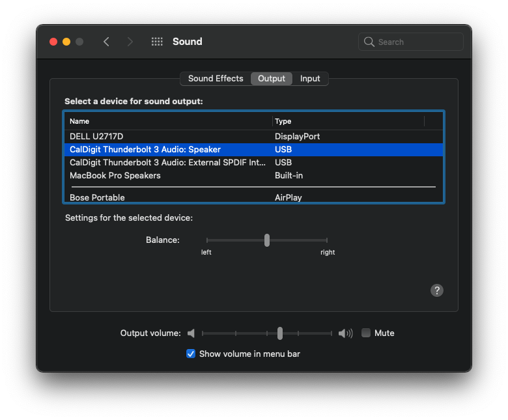Click the low volume speaker icon
Image resolution: width=508 pixels, height=420 pixels.
(x=191, y=333)
